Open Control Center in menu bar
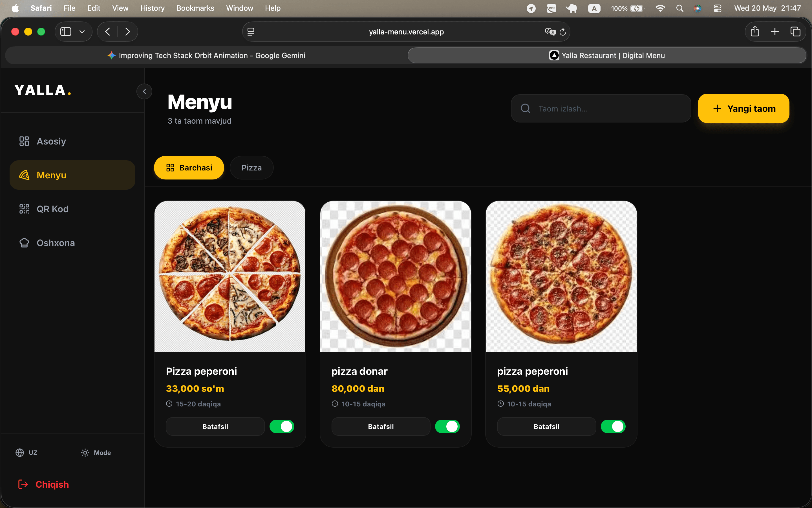Screen dimensions: 812x508 click(x=717, y=8)
